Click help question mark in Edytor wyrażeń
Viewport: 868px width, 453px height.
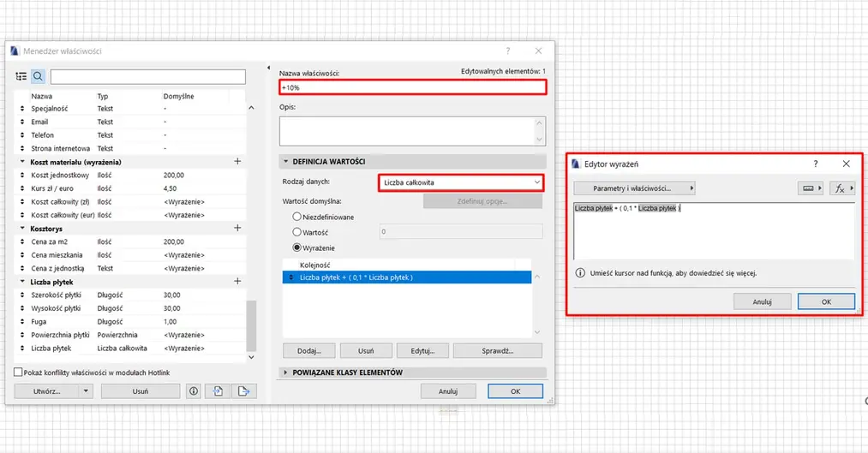(x=816, y=164)
